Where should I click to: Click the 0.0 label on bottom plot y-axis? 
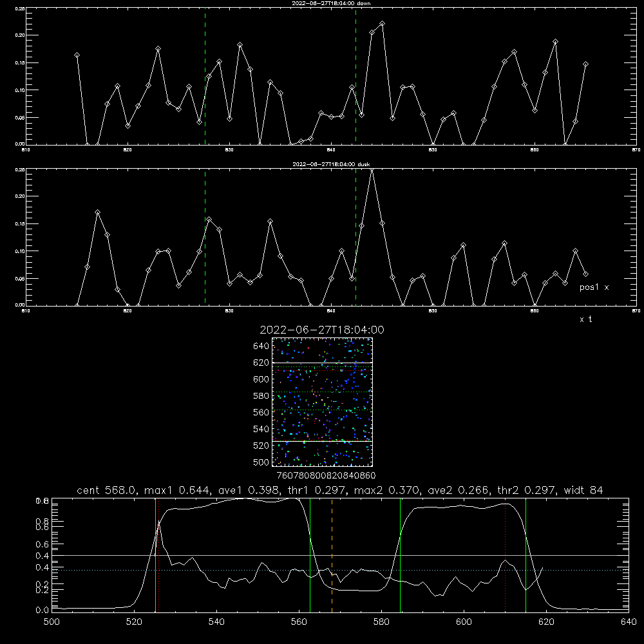[42, 611]
